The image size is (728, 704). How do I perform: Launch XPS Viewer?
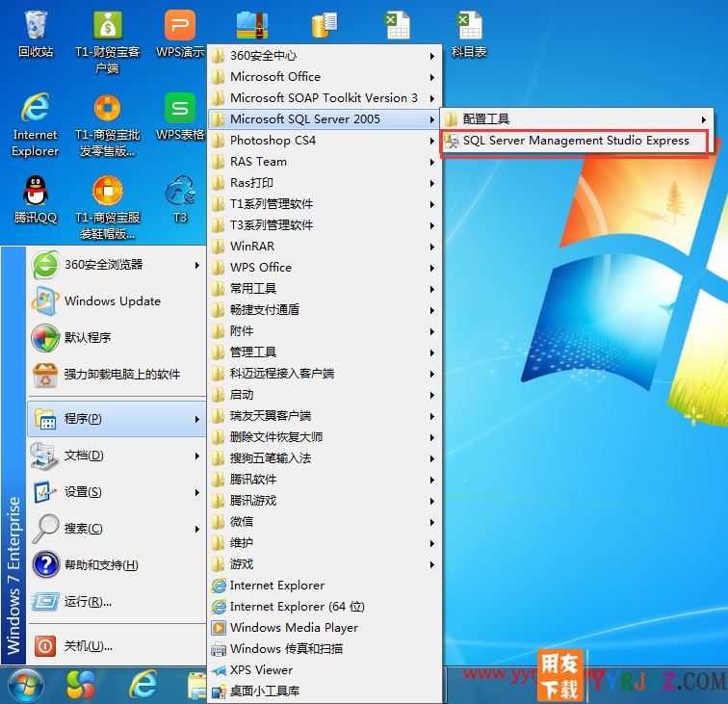[x=325, y=670]
